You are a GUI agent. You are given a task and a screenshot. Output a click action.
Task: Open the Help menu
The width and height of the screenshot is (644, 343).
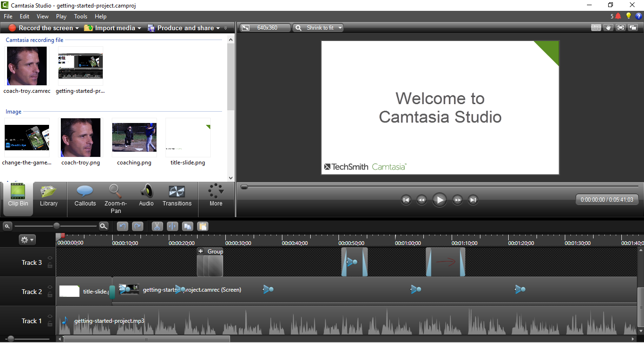click(x=100, y=16)
